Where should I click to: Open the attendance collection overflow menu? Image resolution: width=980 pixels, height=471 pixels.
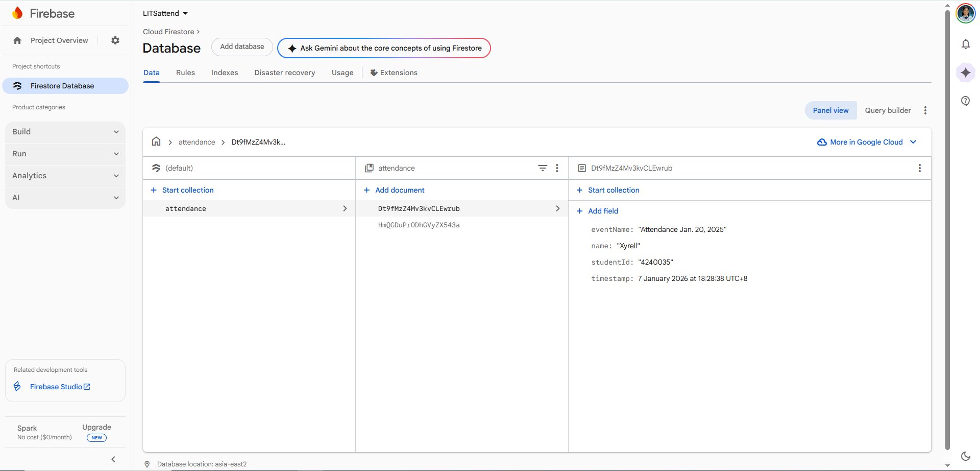click(x=557, y=168)
